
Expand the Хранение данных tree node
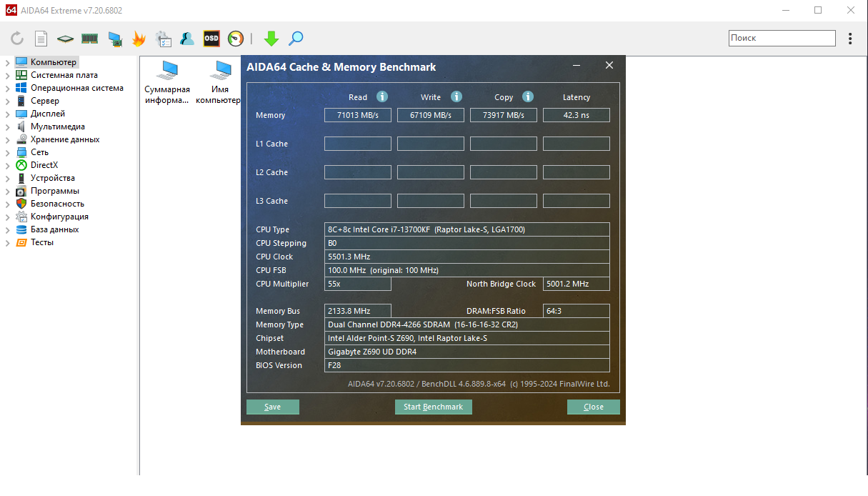point(7,140)
